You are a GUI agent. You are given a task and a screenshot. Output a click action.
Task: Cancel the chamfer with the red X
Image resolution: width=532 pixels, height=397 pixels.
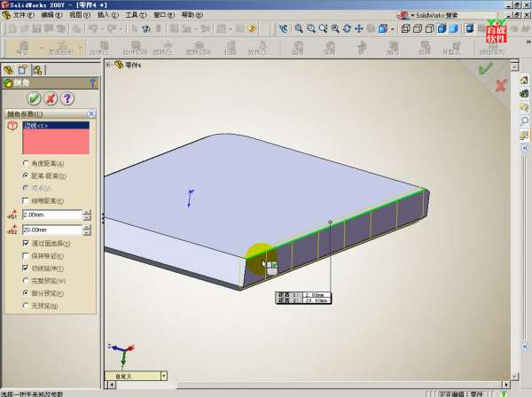point(51,98)
